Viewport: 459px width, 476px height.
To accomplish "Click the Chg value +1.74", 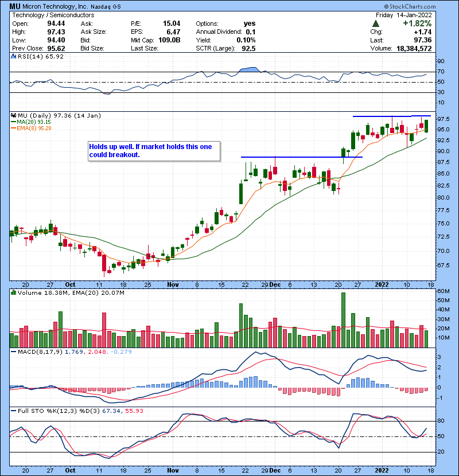I will (x=423, y=32).
